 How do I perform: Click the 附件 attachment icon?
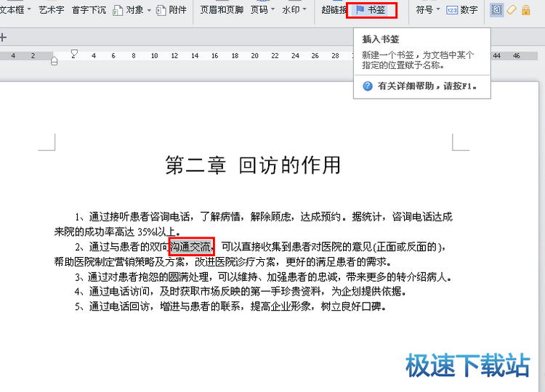(x=161, y=10)
